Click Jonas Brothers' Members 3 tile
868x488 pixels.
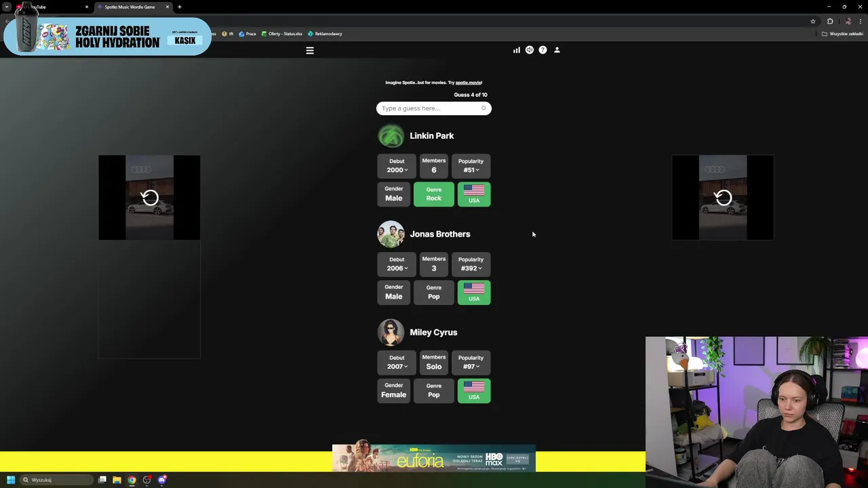pyautogui.click(x=434, y=264)
